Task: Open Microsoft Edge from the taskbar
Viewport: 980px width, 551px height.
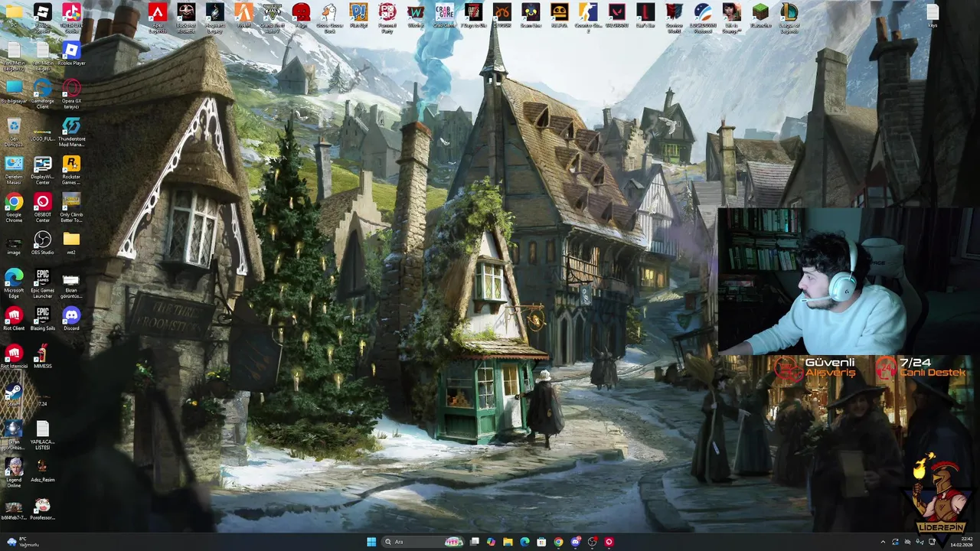Action: pyautogui.click(x=524, y=542)
